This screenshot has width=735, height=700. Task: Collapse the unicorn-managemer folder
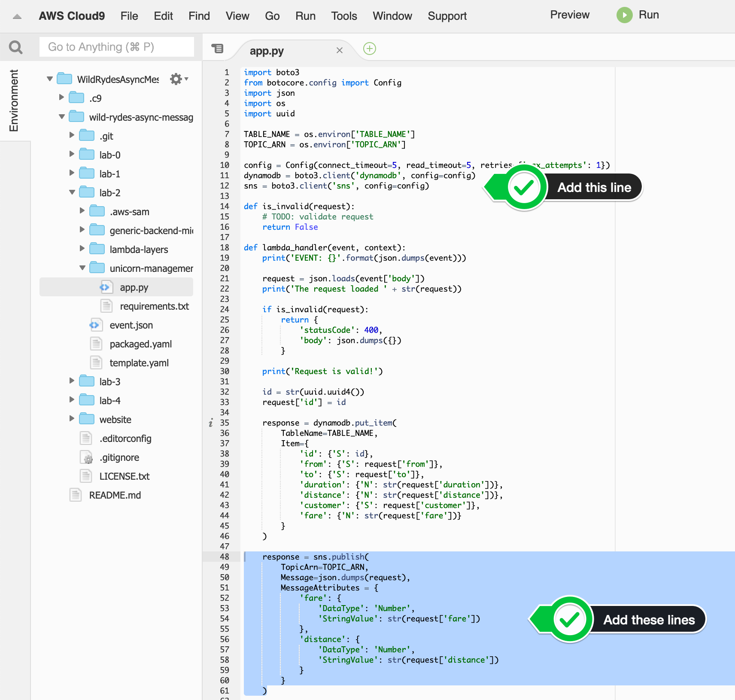[x=82, y=268]
